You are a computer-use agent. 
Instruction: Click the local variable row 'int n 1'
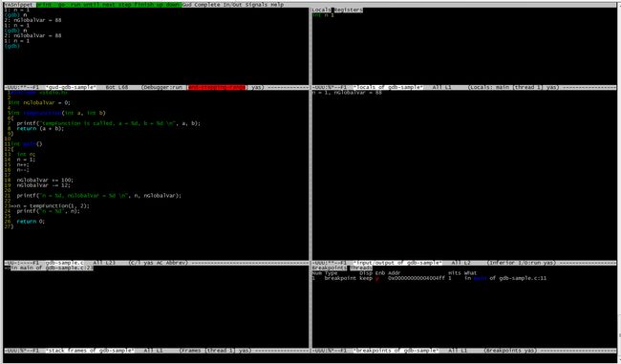point(323,15)
